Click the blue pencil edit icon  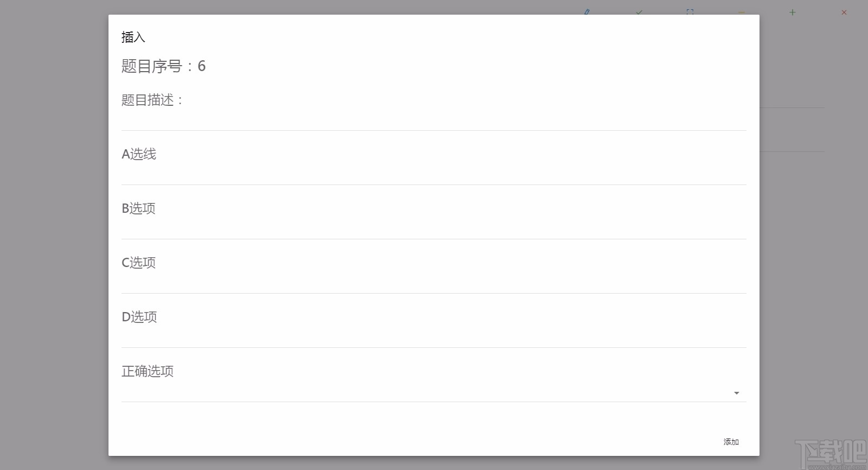[587, 11]
